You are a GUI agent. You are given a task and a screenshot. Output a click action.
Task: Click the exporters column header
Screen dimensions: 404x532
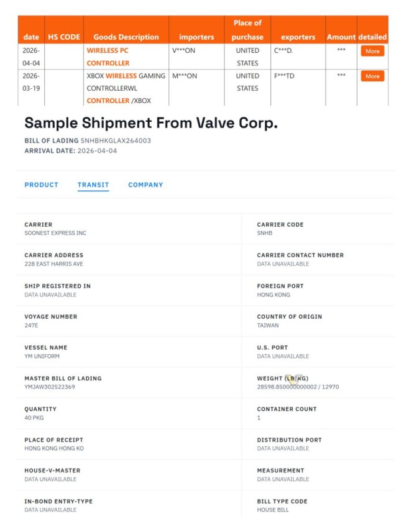tap(298, 37)
